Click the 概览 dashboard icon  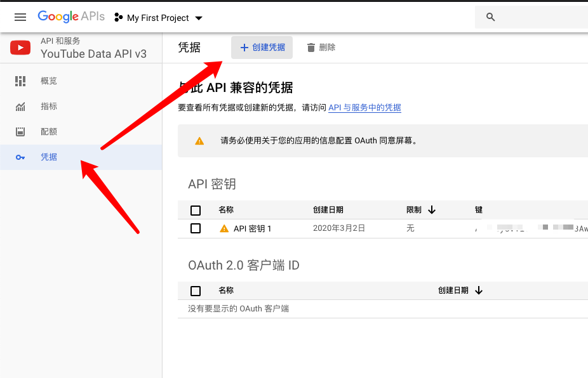click(x=20, y=81)
